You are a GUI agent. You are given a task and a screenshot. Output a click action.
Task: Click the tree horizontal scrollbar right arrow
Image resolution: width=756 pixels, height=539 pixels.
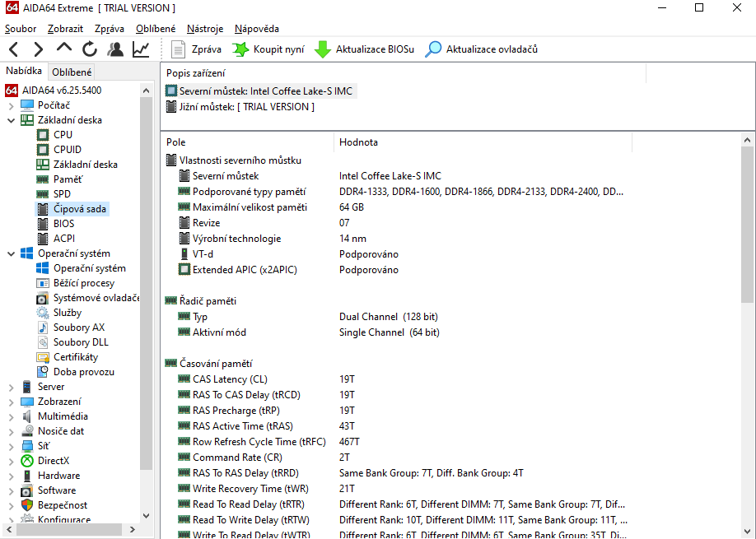[x=133, y=529]
